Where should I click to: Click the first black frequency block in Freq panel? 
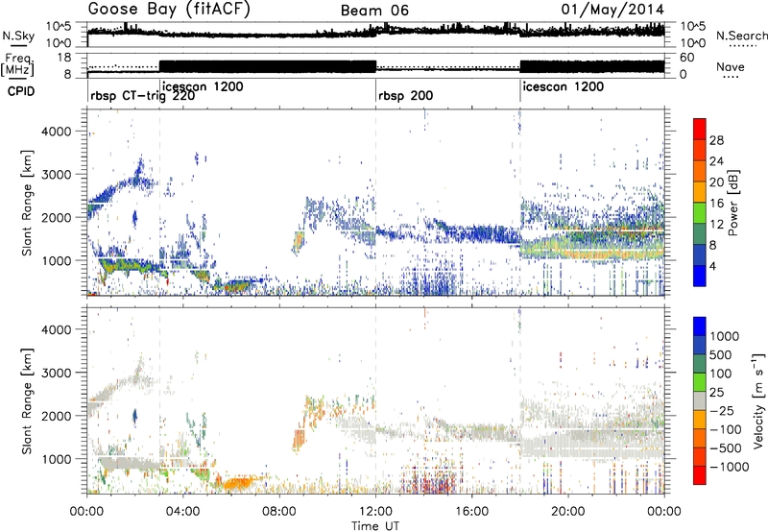point(268,66)
